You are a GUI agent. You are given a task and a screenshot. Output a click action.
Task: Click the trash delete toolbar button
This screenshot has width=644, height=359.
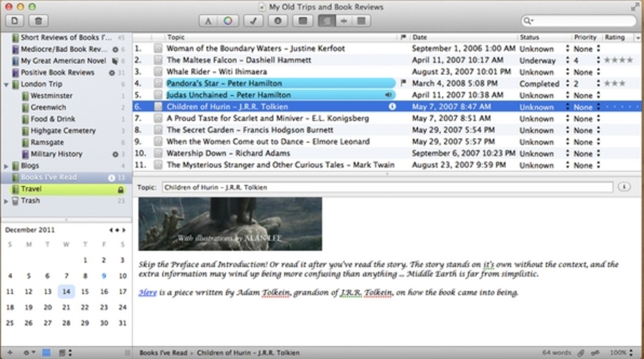click(x=38, y=21)
